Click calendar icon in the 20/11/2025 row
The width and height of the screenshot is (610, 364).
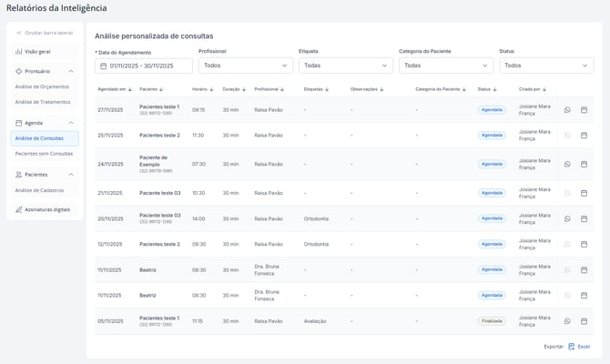pyautogui.click(x=584, y=218)
